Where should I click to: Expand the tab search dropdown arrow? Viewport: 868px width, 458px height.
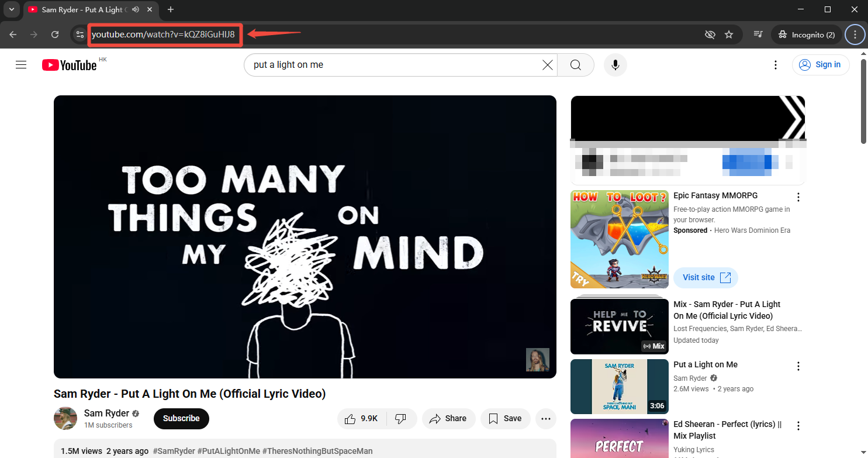click(x=11, y=9)
